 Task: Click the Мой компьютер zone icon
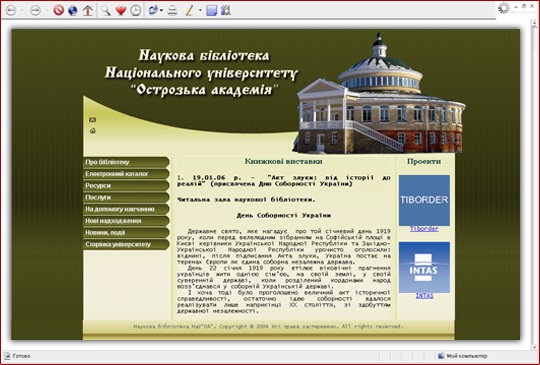(441, 356)
